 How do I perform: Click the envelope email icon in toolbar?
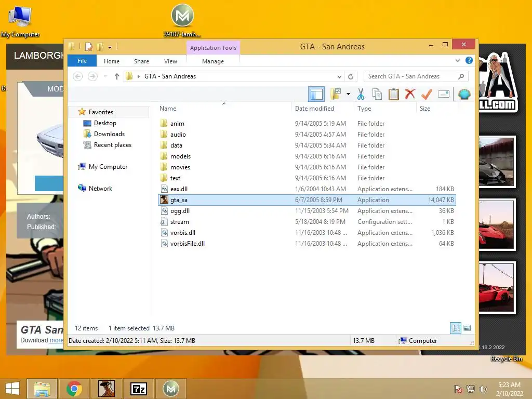444,94
